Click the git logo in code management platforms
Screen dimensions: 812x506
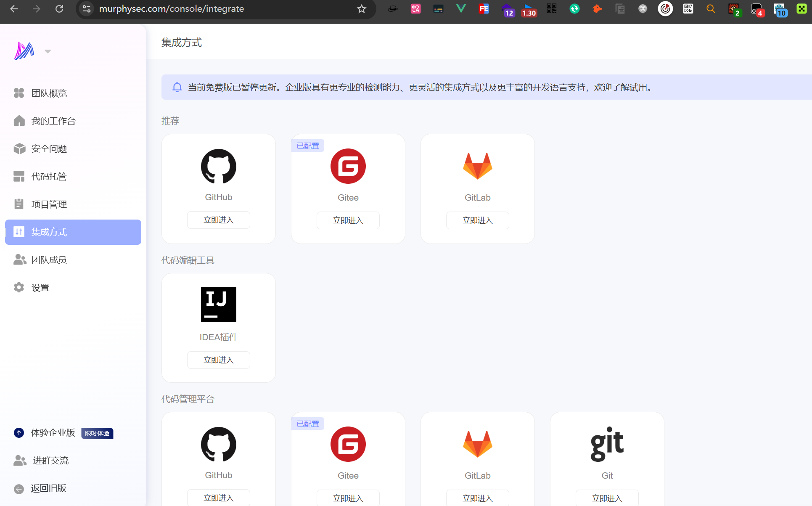pyautogui.click(x=607, y=444)
